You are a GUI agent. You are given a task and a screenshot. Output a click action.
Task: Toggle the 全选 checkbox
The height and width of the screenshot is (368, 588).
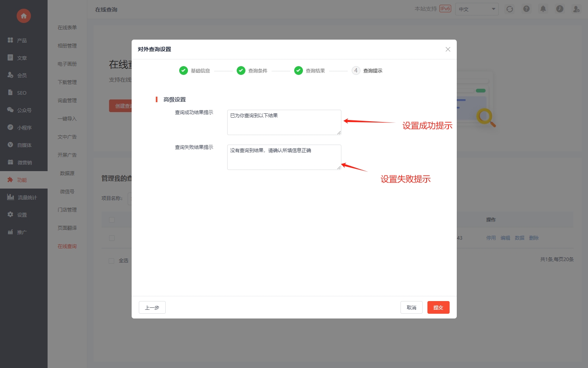(111, 261)
